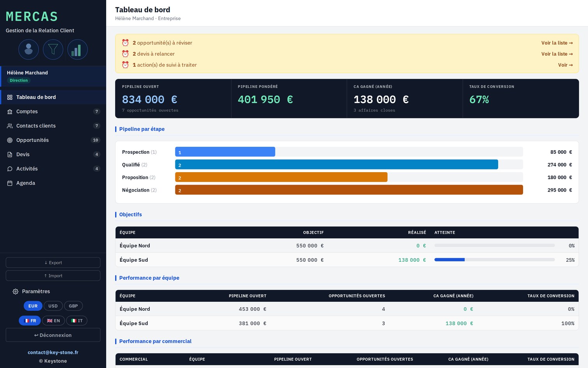Screen dimensions: 588x368
Task: Click the Export button
Action: pyautogui.click(x=53, y=262)
